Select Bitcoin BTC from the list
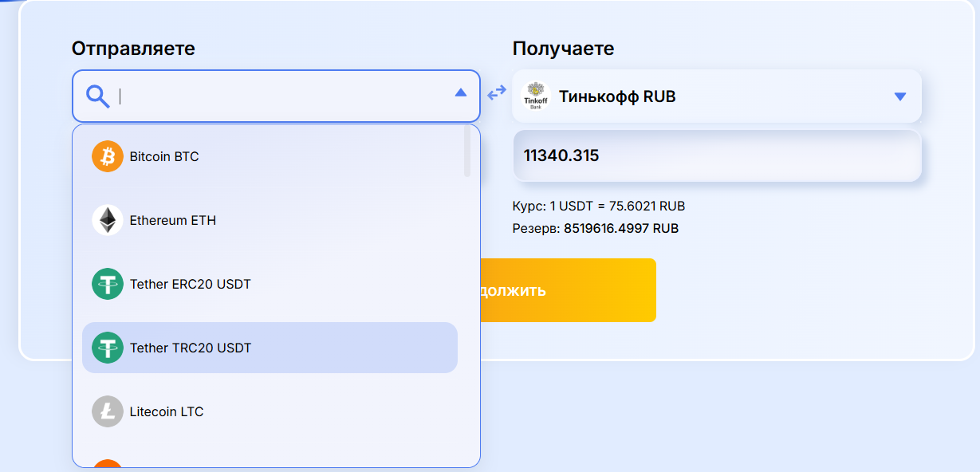980x472 pixels. click(x=270, y=156)
